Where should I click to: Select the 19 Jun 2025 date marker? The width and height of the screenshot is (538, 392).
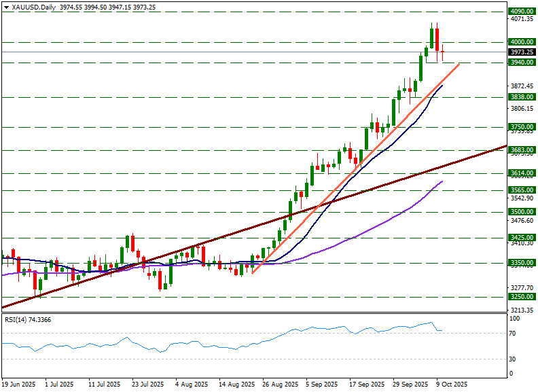click(18, 384)
